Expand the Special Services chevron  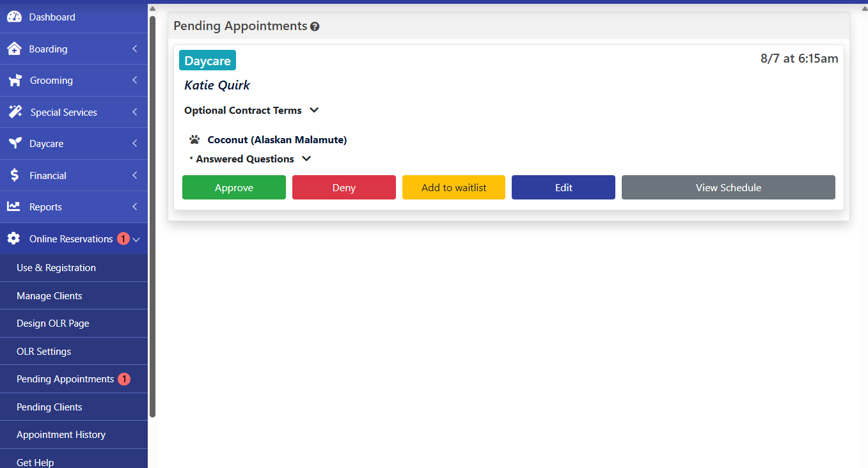[135, 112]
